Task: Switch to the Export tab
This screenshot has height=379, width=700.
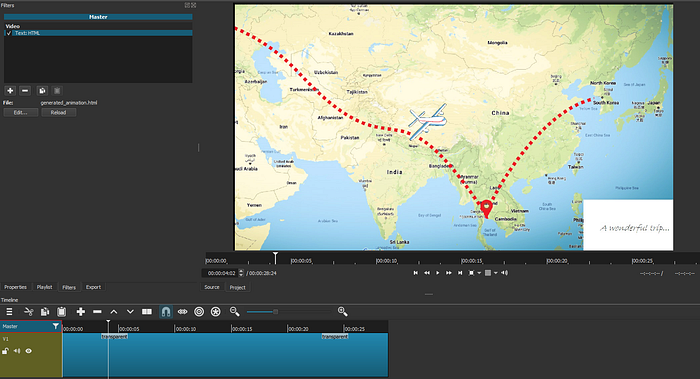Action: click(93, 287)
